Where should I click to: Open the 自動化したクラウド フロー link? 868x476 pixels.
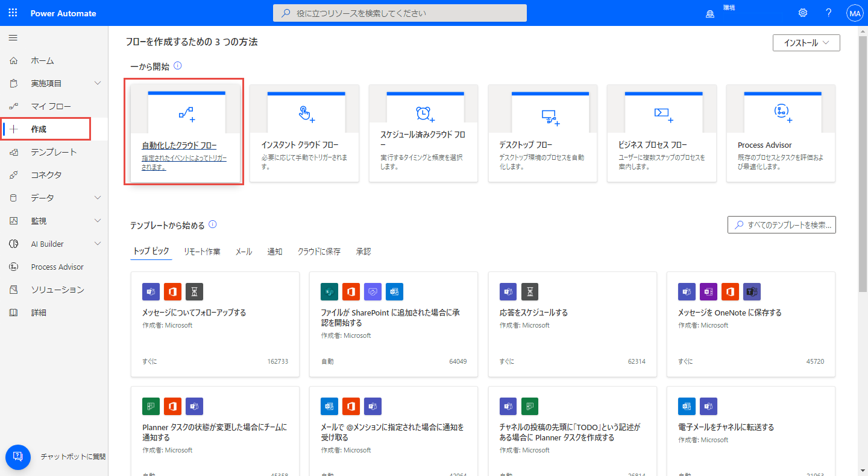[x=179, y=145]
